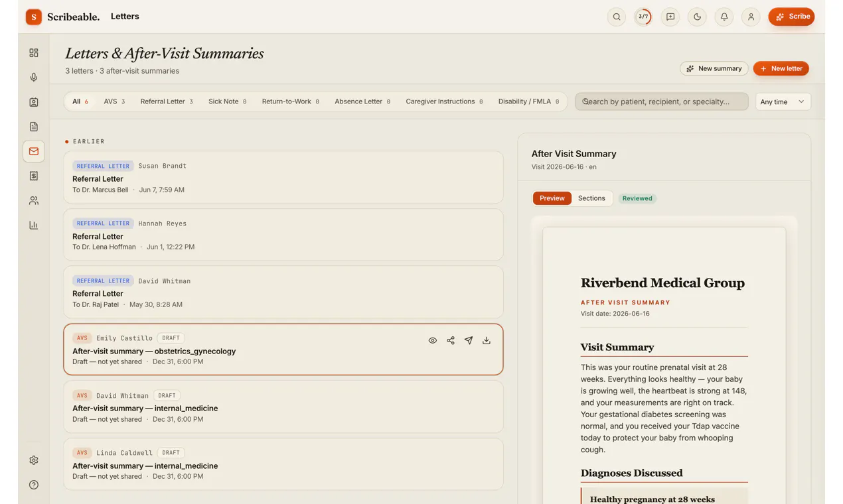This screenshot has width=843, height=504.
Task: Filter by the Caregiver Instructions tab
Action: click(x=444, y=101)
